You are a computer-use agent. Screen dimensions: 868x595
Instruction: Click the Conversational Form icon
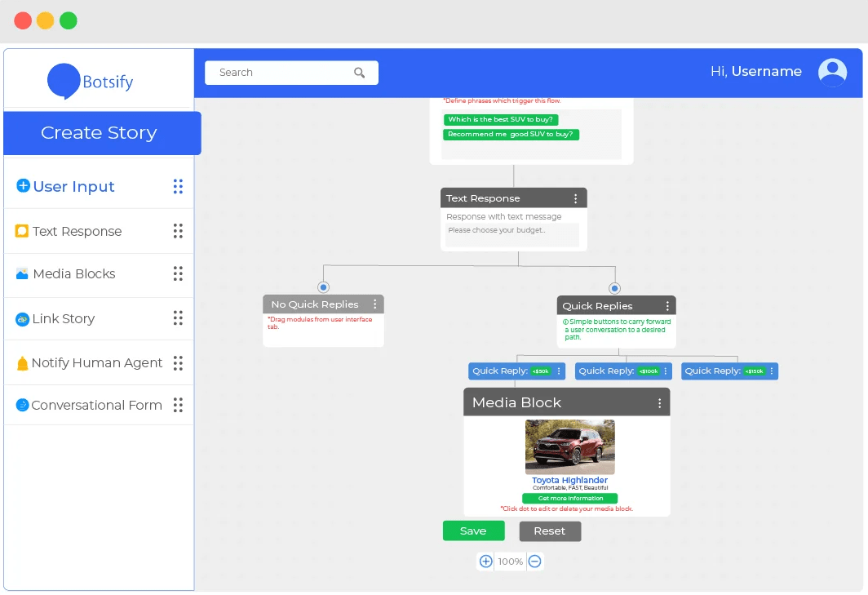[22, 405]
